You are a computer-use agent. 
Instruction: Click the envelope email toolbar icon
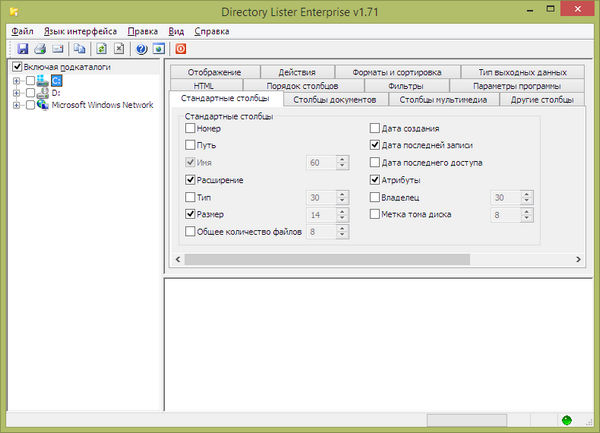(58, 48)
